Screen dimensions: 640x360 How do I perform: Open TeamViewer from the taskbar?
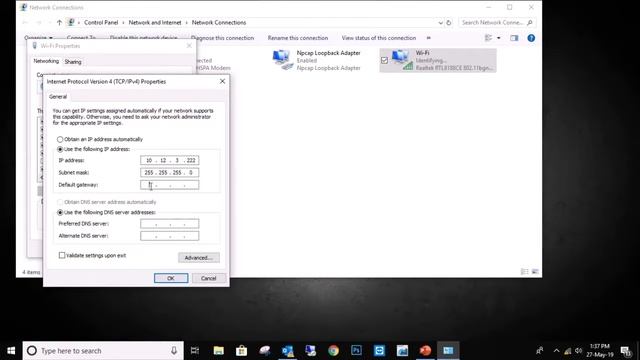pos(379,351)
